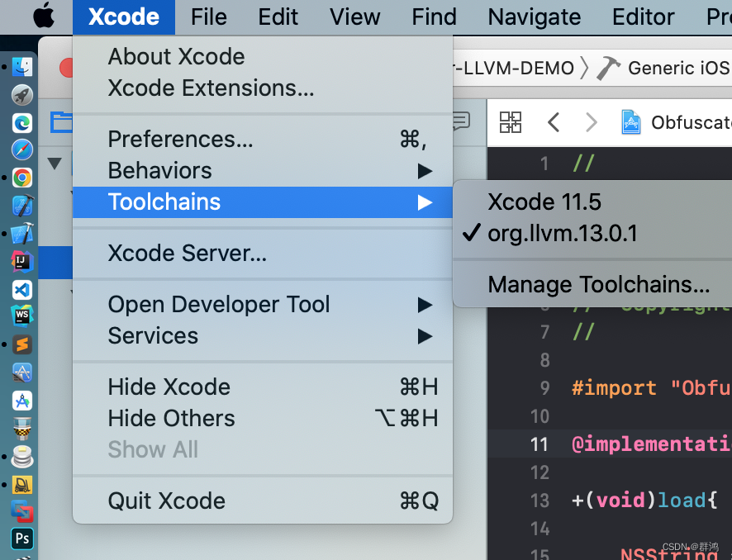
Task: Choose About Xcode
Action: [263, 57]
